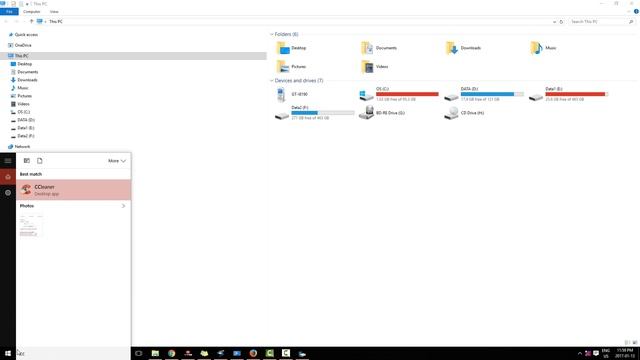Launch Google Chrome from the taskbar
Screen dimensions: 640x360
[171, 353]
